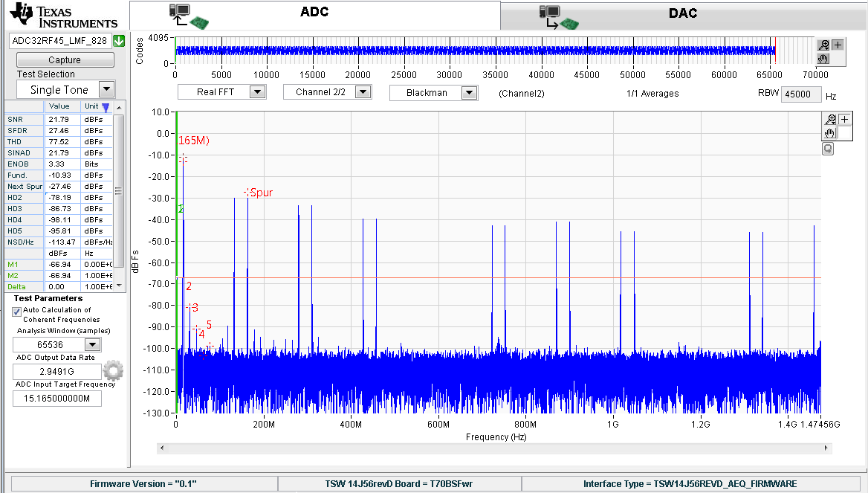Click the ADC Input Target Frequency field

[57, 399]
